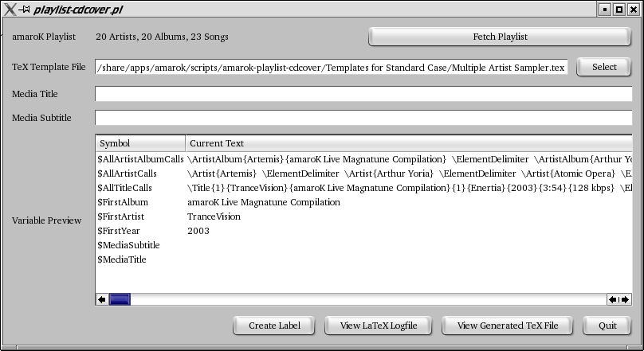Click the pin icon next to the window title
The image size is (644, 351).
point(25,9)
